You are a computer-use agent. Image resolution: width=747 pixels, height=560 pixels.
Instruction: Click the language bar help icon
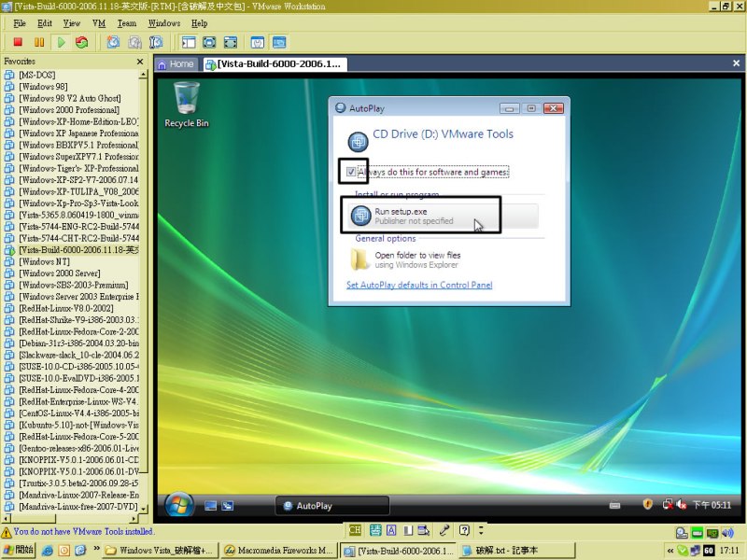[x=464, y=530]
